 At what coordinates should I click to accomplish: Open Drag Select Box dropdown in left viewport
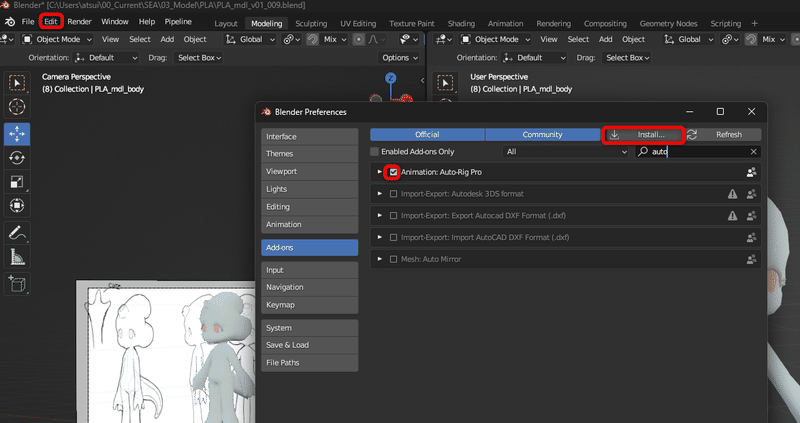click(198, 58)
